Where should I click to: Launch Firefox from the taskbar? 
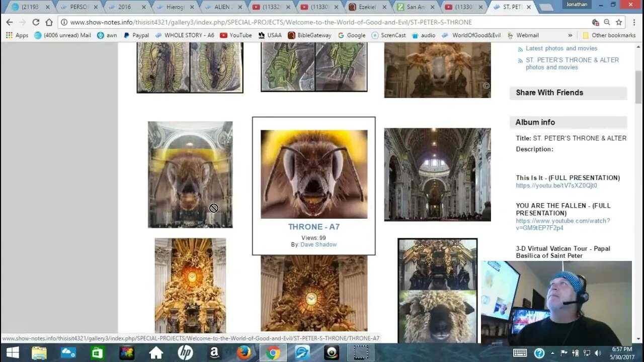coord(244,353)
